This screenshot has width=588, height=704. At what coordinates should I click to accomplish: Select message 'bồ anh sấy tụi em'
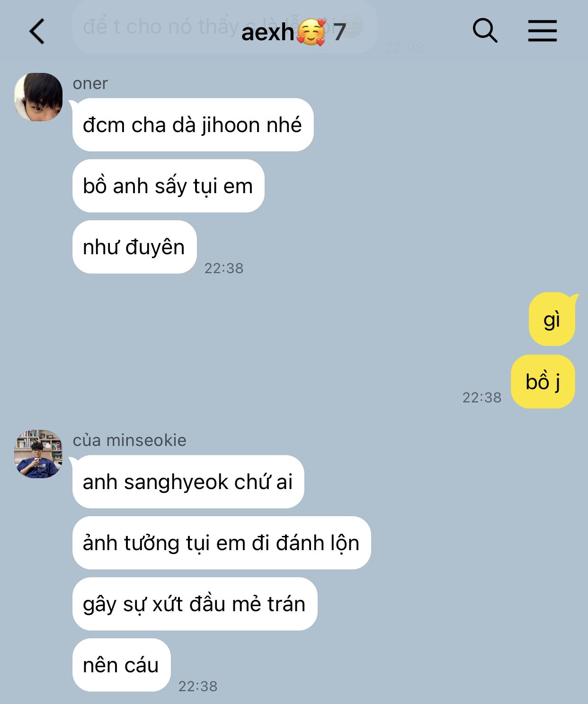coord(168,186)
